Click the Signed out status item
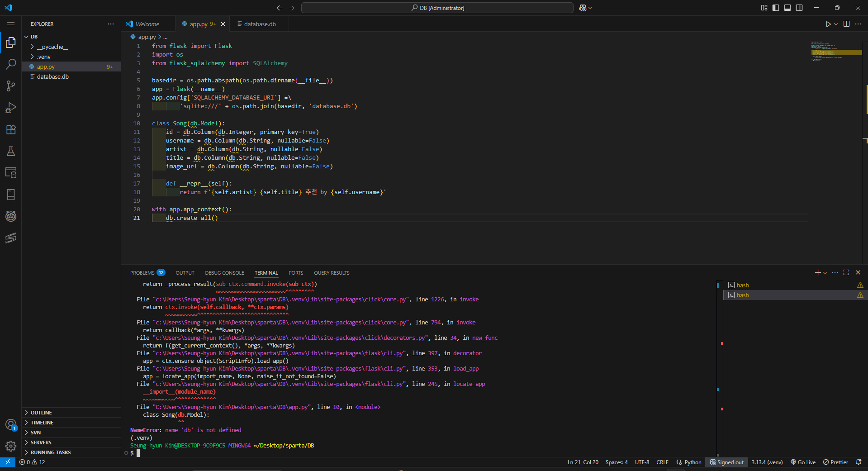Screen dimensions: 868x471 pos(726,462)
